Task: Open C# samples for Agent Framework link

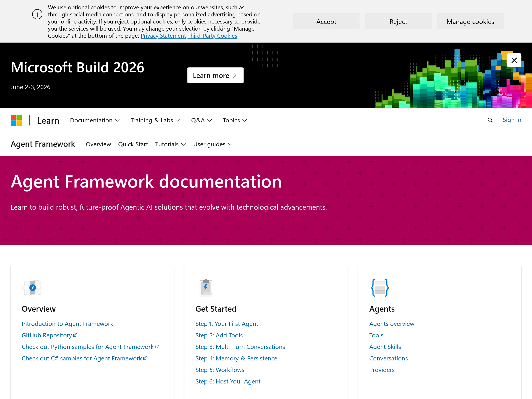Action: coord(82,358)
